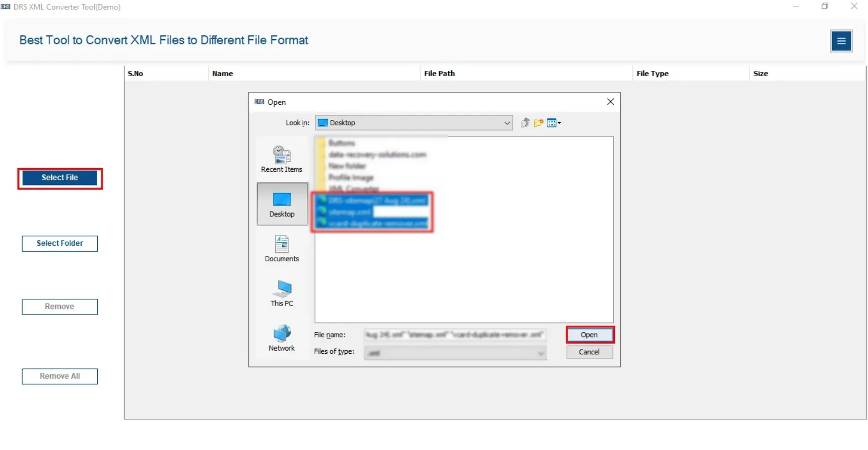Browse the Network location
Screen dimensions: 868x450
point(282,338)
